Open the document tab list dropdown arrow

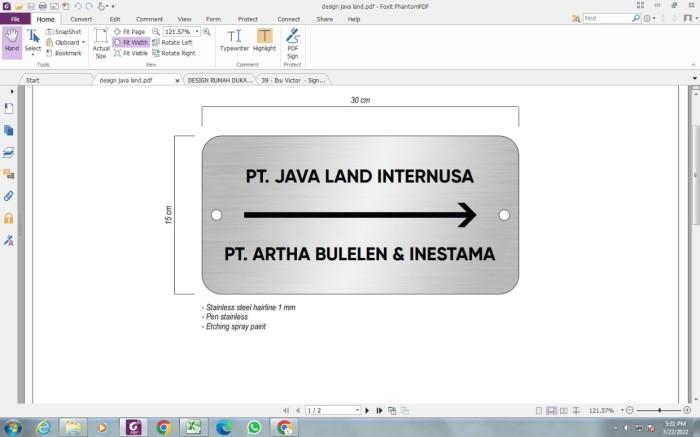pyautogui.click(x=695, y=78)
